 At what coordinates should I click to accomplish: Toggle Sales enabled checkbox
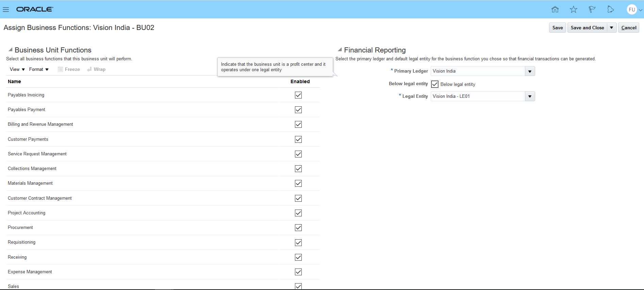click(x=298, y=286)
